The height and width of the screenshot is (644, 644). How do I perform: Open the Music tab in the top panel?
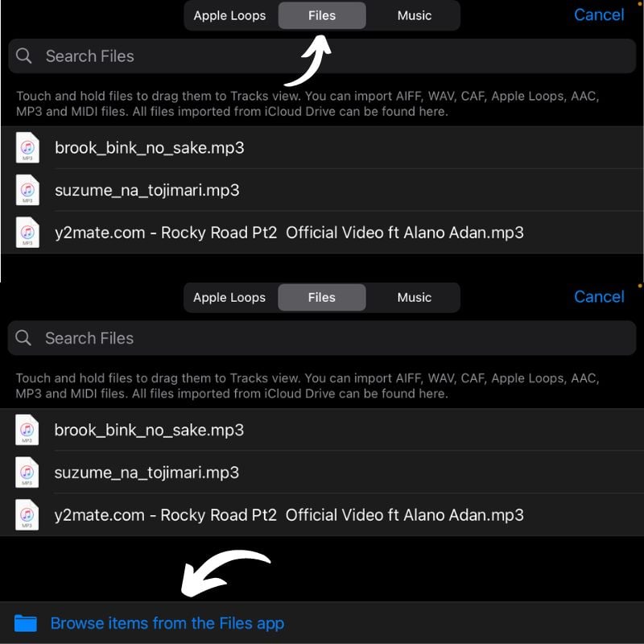[415, 15]
